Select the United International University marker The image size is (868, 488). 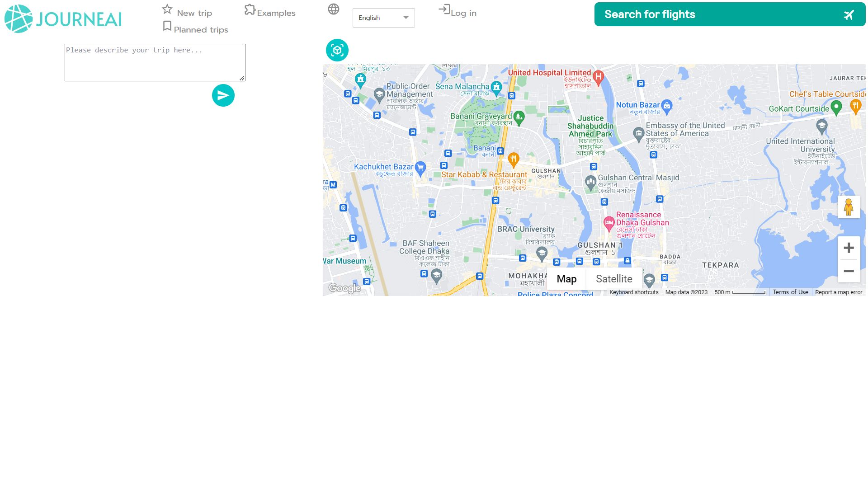(x=822, y=126)
